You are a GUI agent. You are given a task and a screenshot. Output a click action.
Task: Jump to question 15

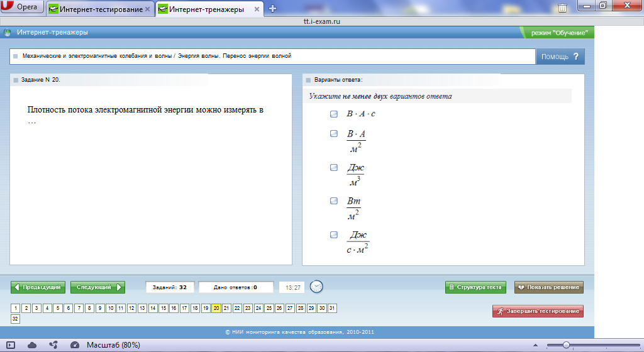point(164,308)
